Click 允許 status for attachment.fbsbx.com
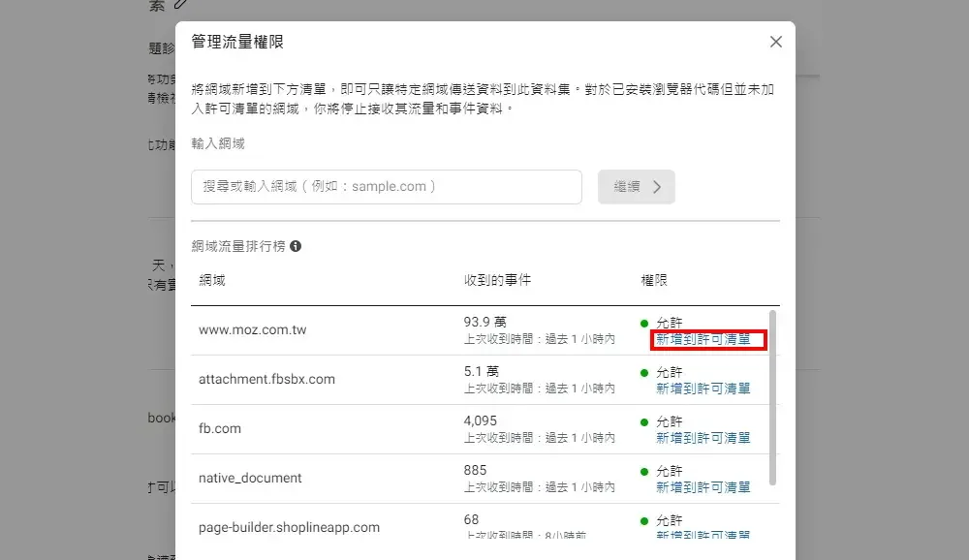Viewport: 969px width, 560px height. 669,372
